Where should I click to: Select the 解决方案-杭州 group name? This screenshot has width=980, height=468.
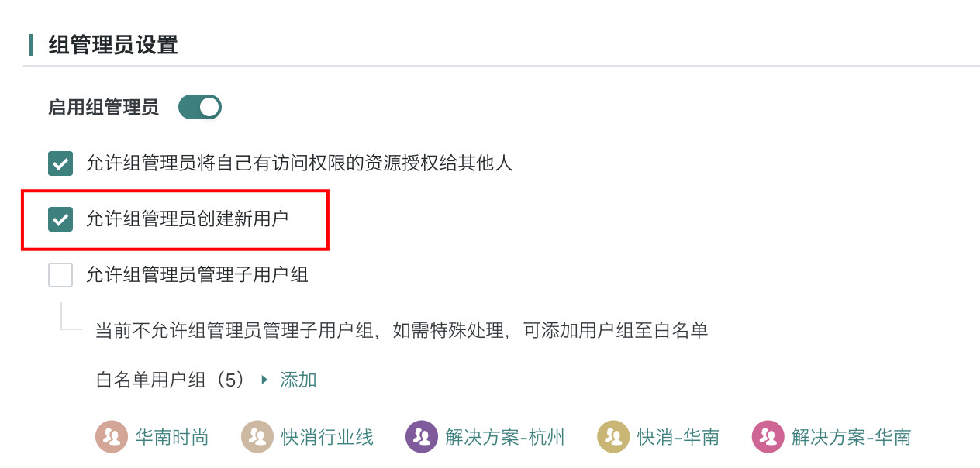click(505, 437)
